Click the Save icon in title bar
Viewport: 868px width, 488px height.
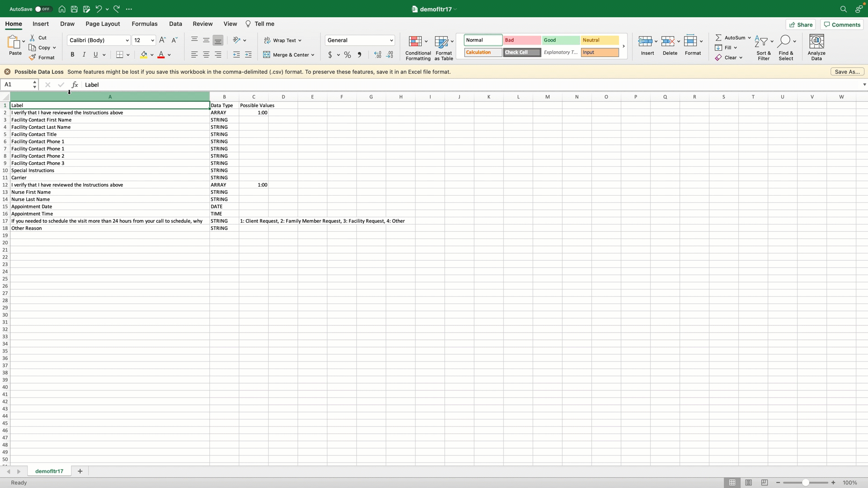[74, 9]
